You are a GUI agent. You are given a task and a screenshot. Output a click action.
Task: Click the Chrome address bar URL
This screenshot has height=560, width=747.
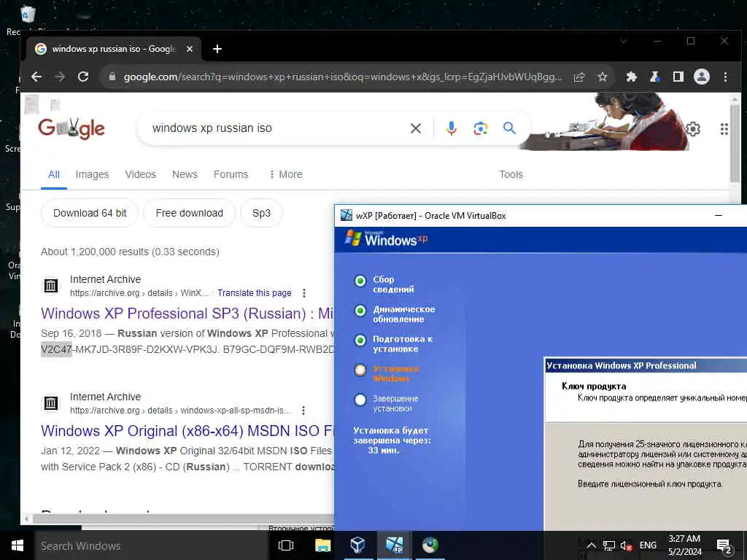pos(343,77)
